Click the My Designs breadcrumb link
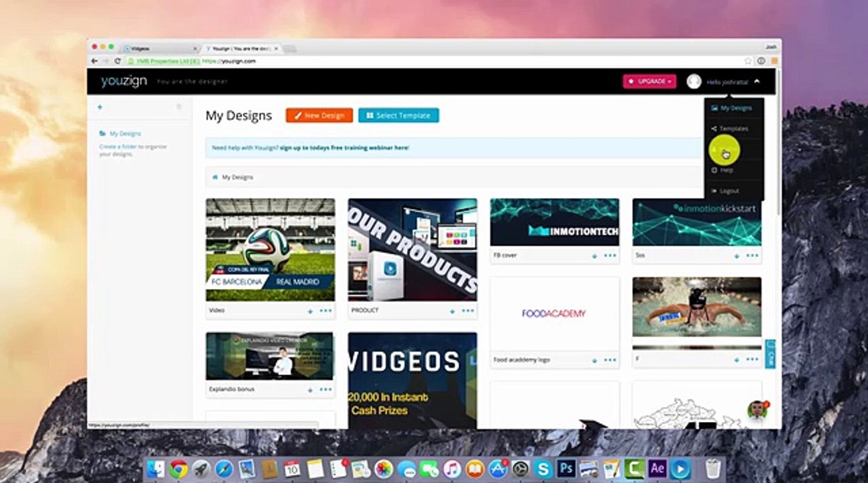This screenshot has height=483, width=868. tap(237, 177)
